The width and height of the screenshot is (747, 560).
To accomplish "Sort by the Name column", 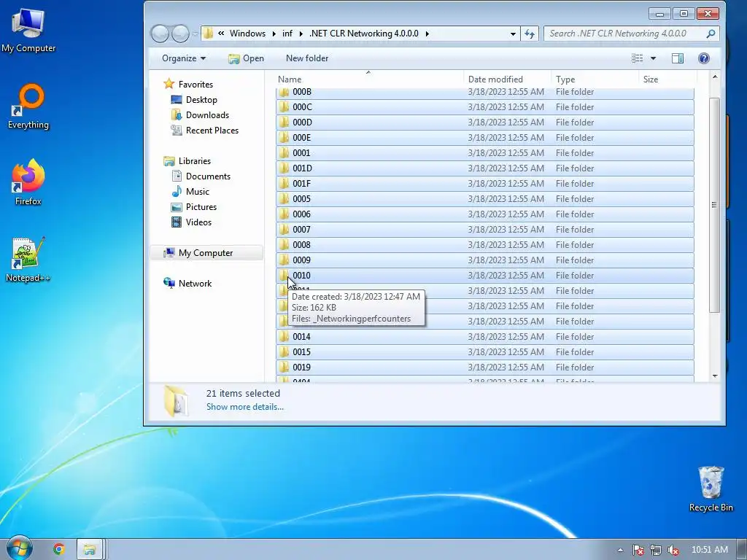I will 370,79.
